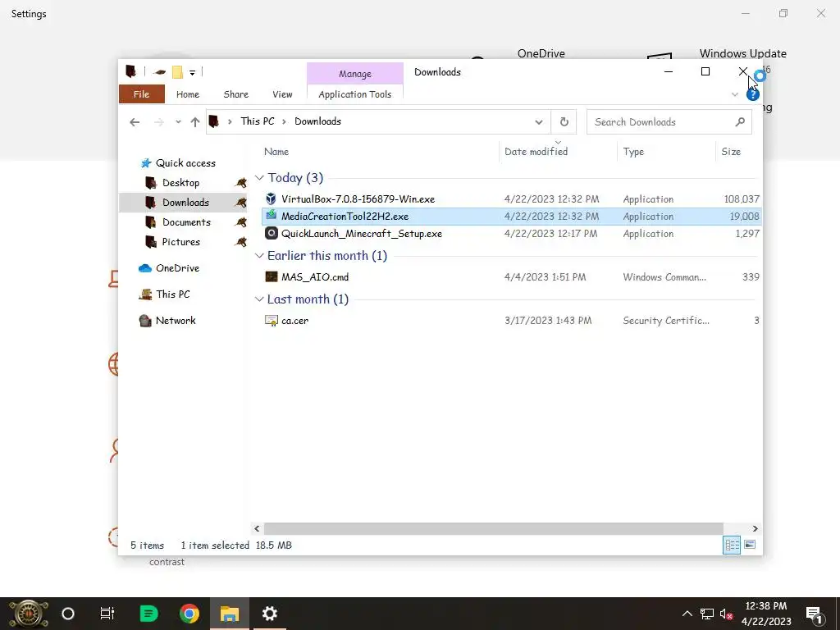Collapse the Earlier this month group
Viewport: 840px width, 630px height.
259,256
